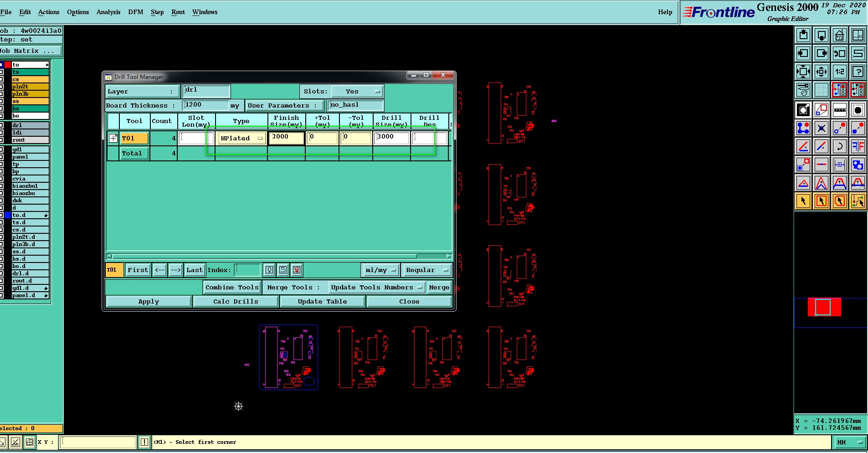Select the 1:2 zoom scale icon
Screen dimensions: 868x453
click(x=839, y=72)
